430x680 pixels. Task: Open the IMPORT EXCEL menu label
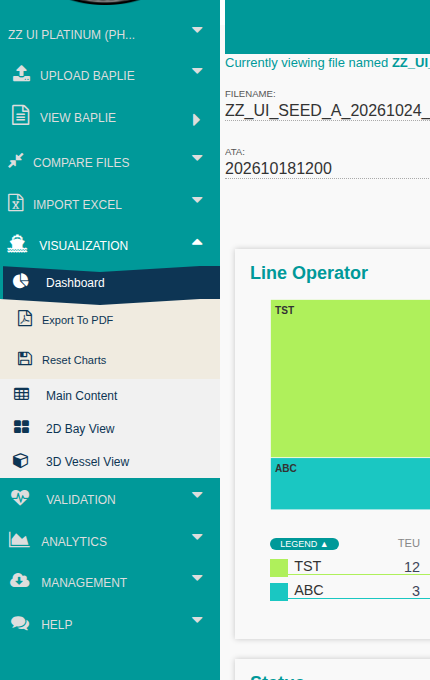pos(78,205)
